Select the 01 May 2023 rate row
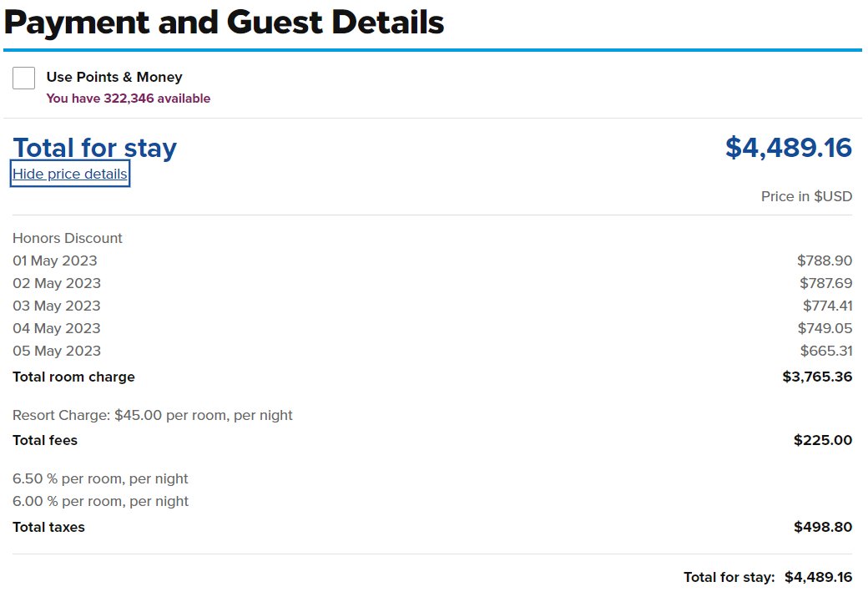Viewport: 868px width, 597px height. pyautogui.click(x=432, y=261)
